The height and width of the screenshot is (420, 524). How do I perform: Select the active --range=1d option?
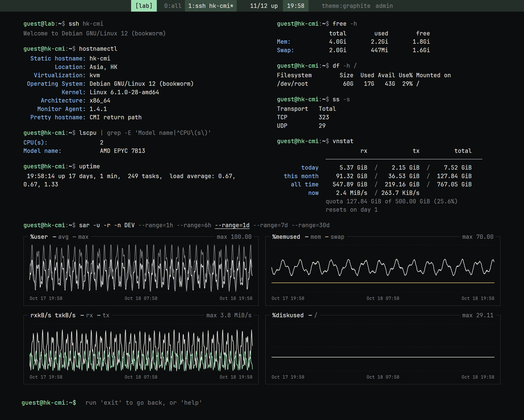pyautogui.click(x=232, y=225)
